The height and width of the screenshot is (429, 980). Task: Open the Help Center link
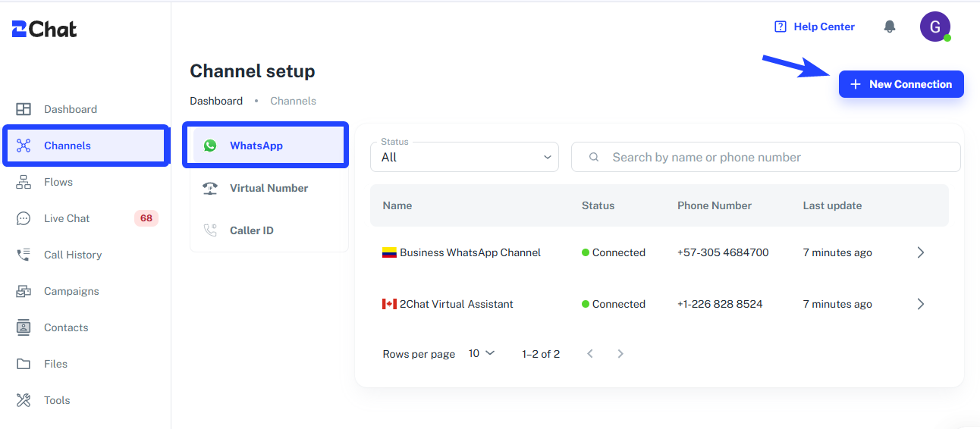click(x=815, y=27)
